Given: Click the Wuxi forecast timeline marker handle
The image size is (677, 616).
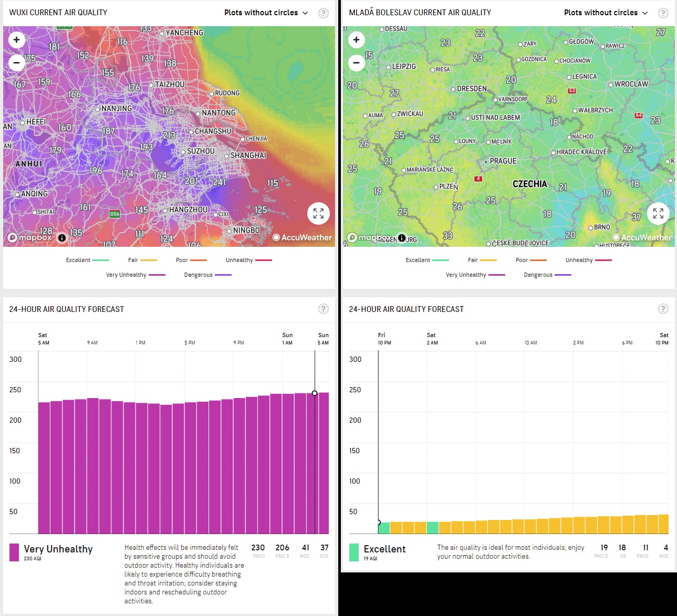Looking at the screenshot, I should 315,393.
